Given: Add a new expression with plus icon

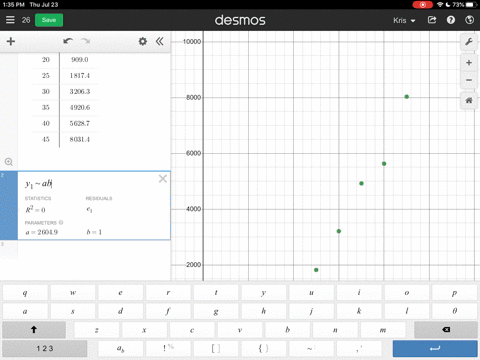Looking at the screenshot, I should coord(11,41).
